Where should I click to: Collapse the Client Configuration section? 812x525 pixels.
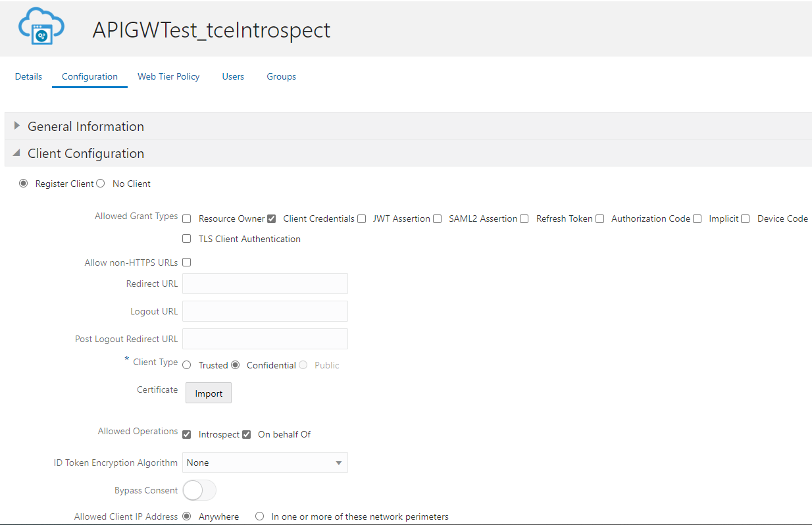coord(17,153)
